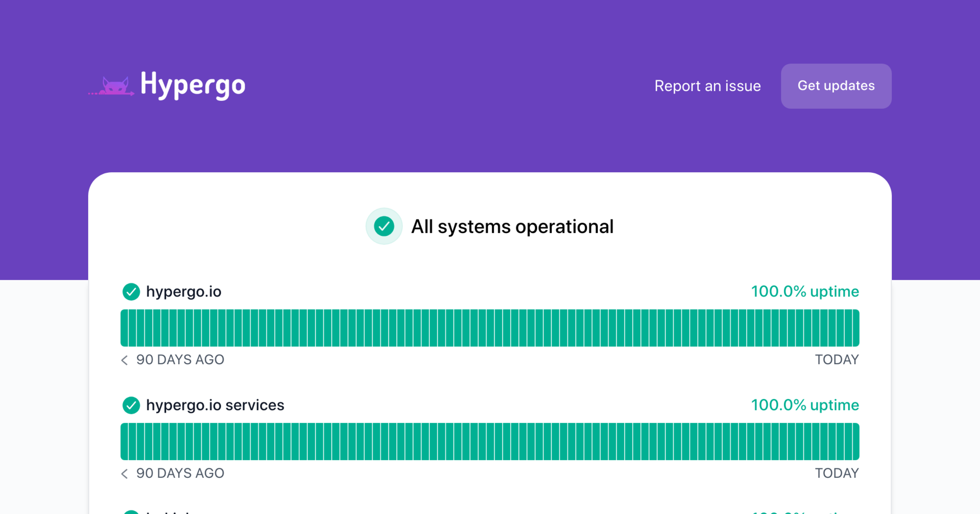Click first day segment of hypergo.io uptime bar

point(125,328)
